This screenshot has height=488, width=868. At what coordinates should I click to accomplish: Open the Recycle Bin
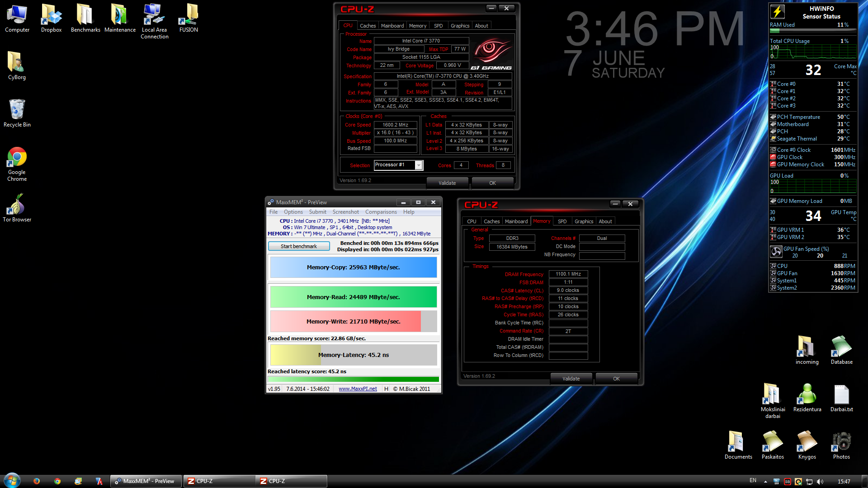pyautogui.click(x=17, y=113)
